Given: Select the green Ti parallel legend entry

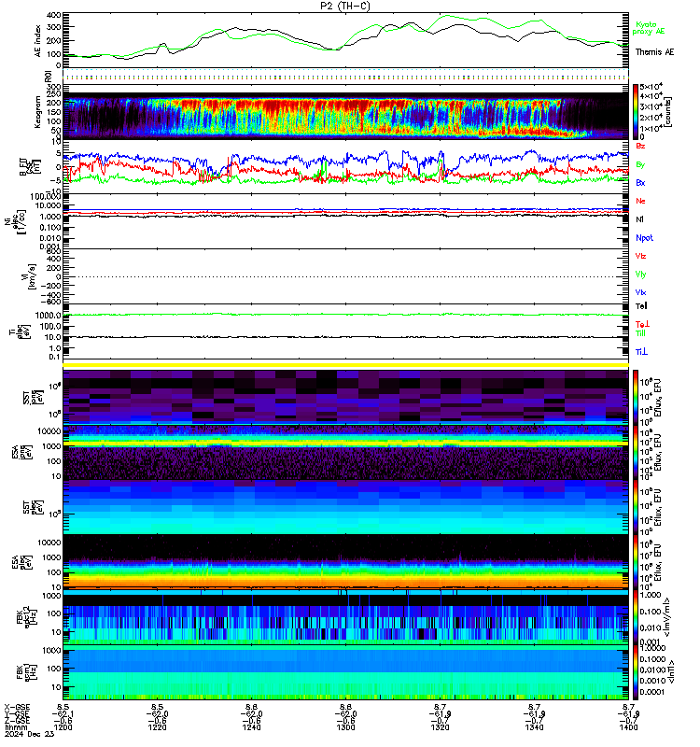Looking at the screenshot, I should [x=641, y=333].
